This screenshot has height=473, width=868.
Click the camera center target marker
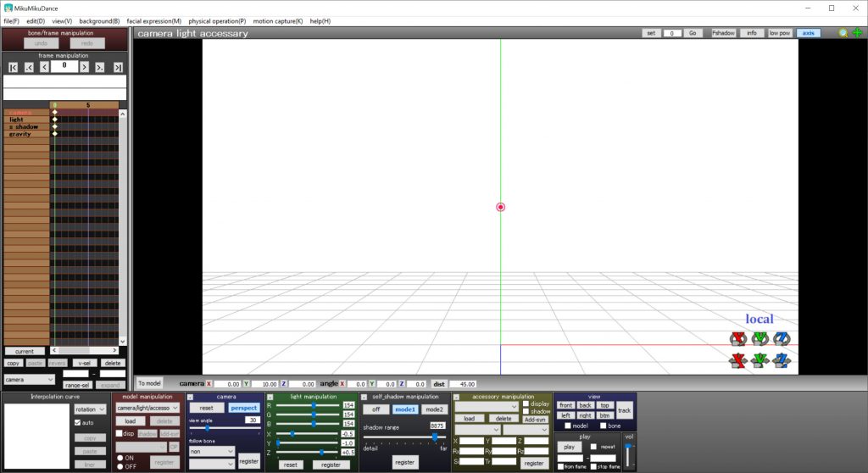500,207
